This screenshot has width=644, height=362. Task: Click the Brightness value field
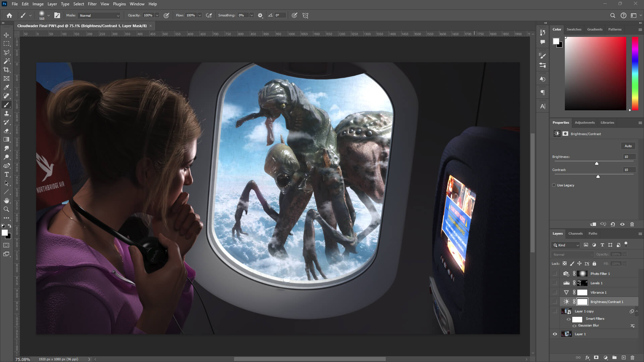[629, 157]
